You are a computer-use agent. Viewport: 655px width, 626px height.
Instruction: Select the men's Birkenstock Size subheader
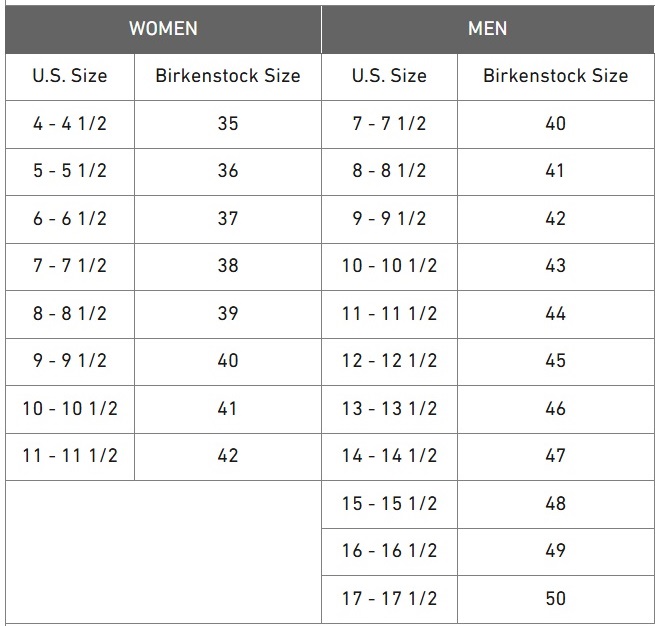pos(555,76)
